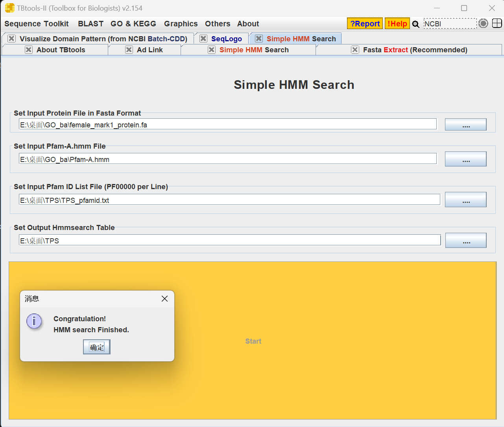The height and width of the screenshot is (427, 504).
Task: Click the TBtools application logo icon
Action: (9, 8)
